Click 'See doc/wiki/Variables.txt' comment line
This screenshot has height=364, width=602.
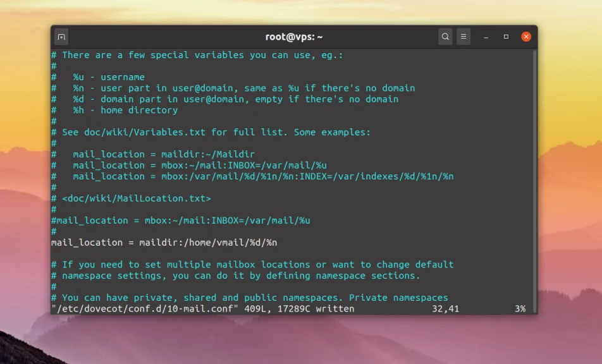point(211,132)
